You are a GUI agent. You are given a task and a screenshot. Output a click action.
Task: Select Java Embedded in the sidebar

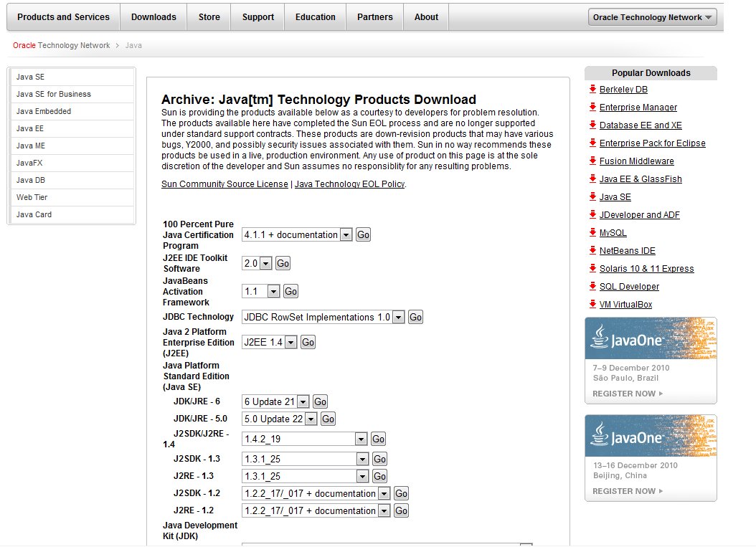coord(72,111)
